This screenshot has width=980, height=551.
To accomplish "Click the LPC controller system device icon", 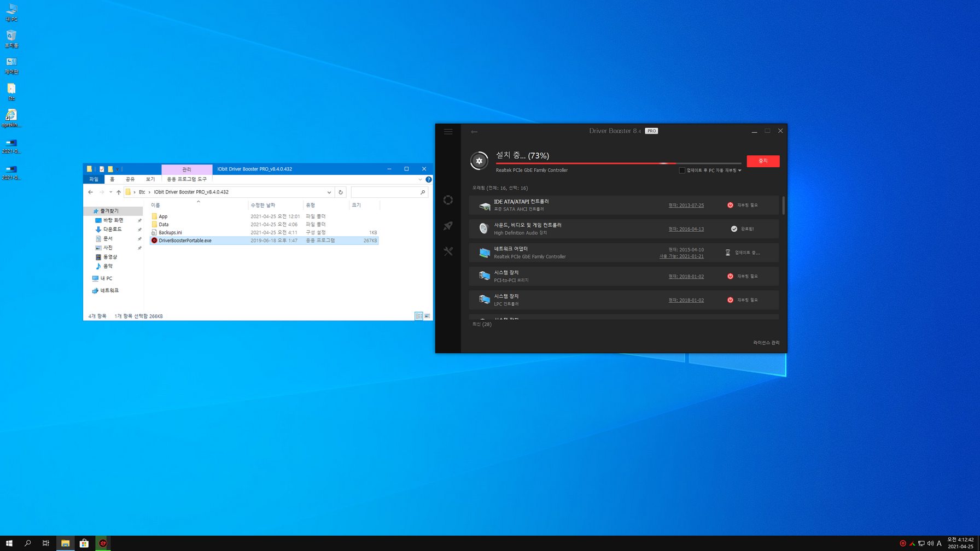I will [x=484, y=300].
